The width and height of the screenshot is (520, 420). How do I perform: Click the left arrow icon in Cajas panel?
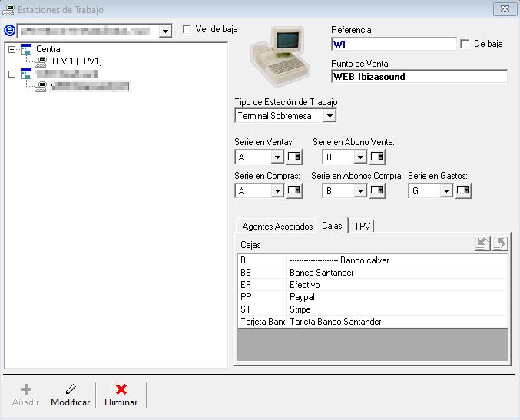point(483,244)
